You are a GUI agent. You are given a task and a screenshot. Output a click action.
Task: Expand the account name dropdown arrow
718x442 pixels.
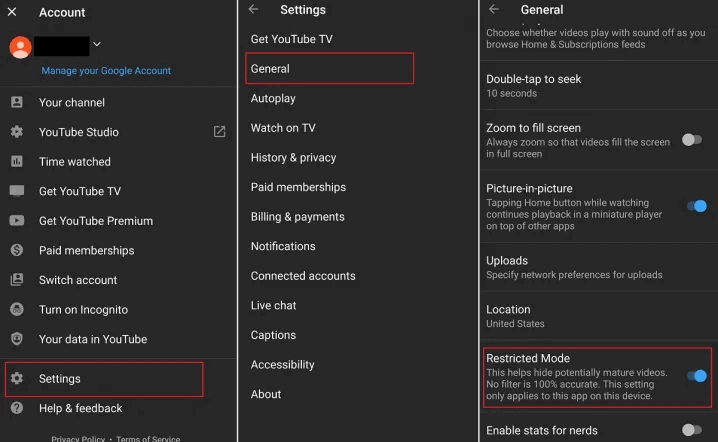[97, 45]
